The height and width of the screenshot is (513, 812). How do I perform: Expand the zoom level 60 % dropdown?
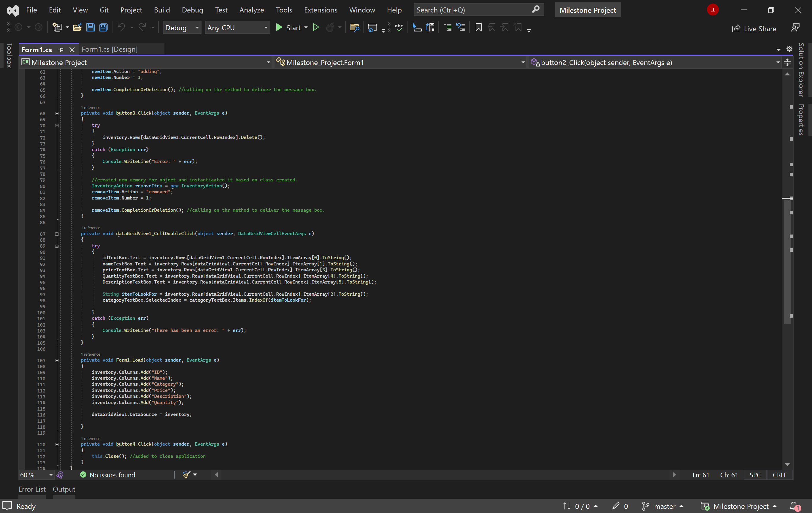pyautogui.click(x=51, y=475)
